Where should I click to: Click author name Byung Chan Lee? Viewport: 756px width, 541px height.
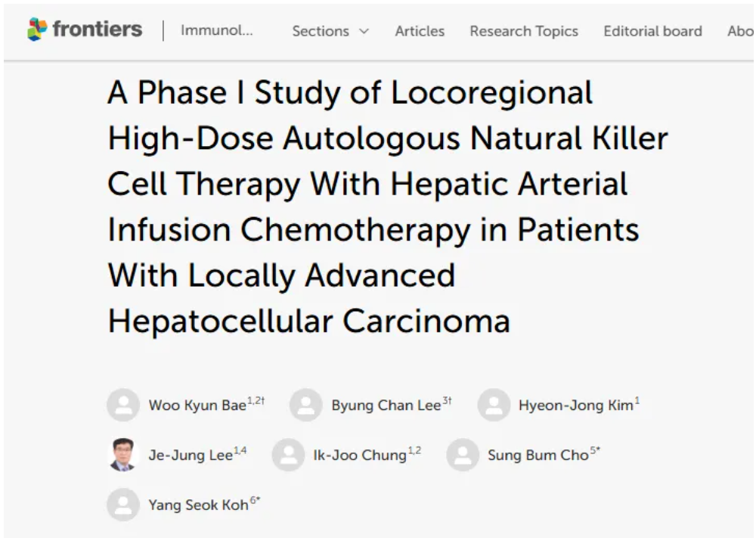(386, 406)
